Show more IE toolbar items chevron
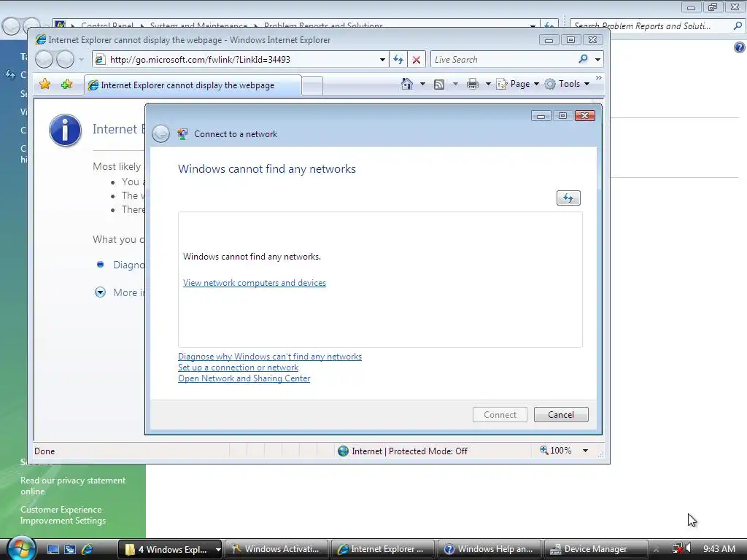This screenshot has height=560, width=747. pyautogui.click(x=598, y=77)
